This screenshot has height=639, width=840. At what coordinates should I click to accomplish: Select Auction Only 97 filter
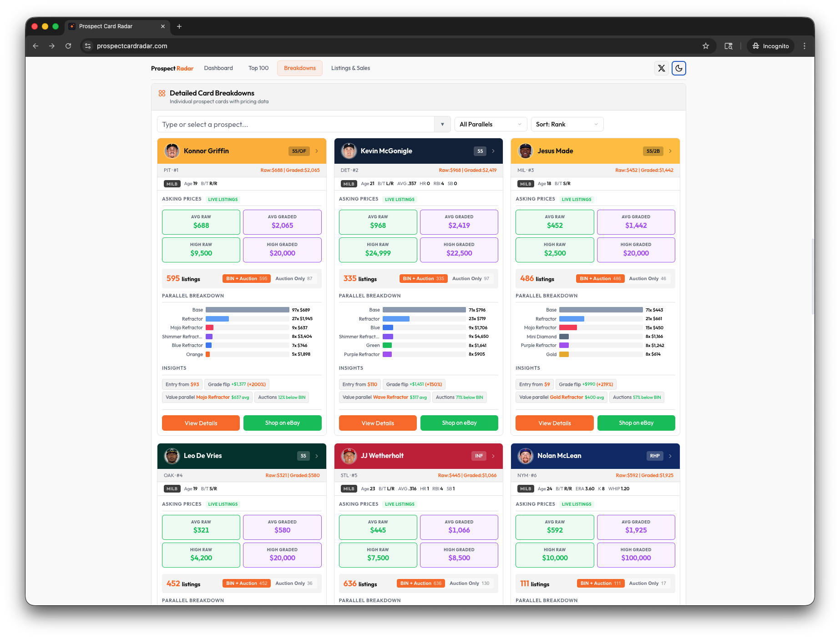[471, 279]
